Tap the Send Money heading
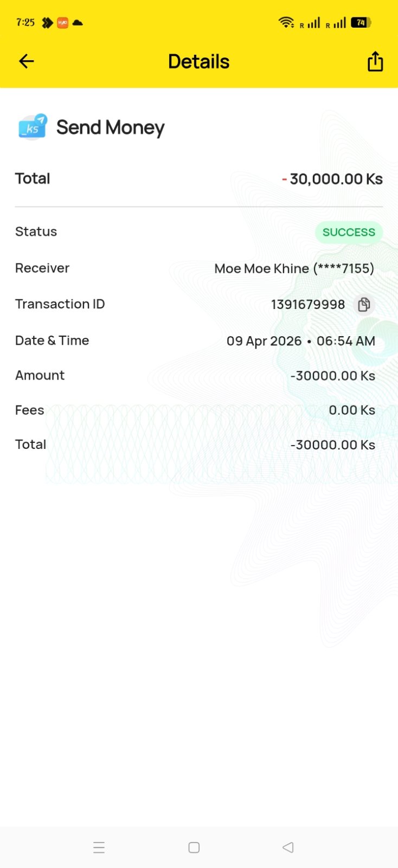 [x=110, y=127]
